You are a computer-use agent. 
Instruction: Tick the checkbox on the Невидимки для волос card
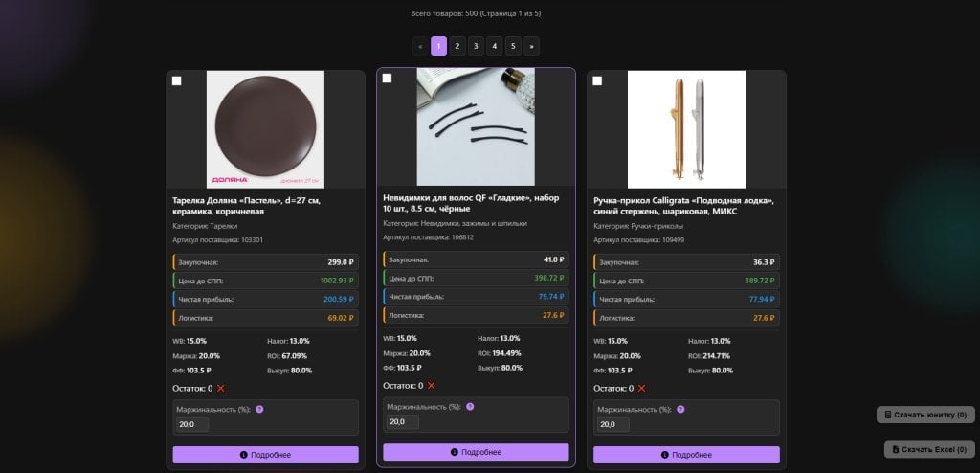click(387, 79)
